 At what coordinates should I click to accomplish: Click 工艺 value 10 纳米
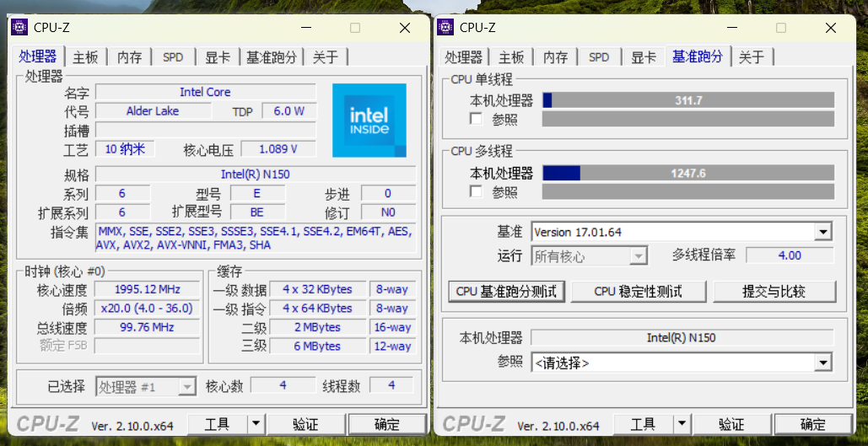coord(125,149)
